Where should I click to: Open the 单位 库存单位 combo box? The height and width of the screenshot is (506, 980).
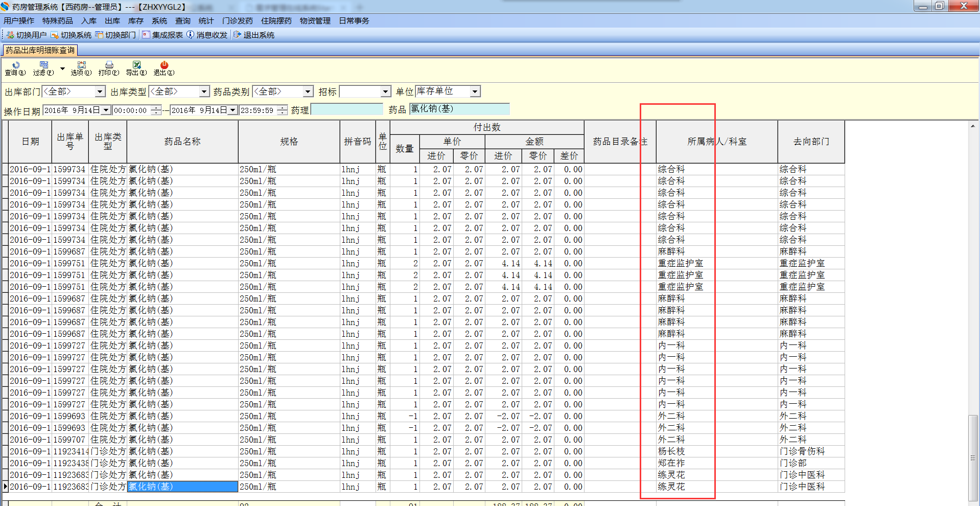(x=475, y=92)
